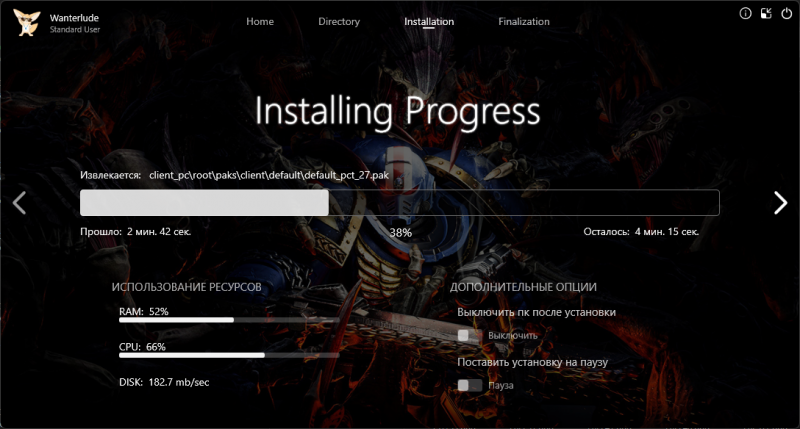The height and width of the screenshot is (429, 800).
Task: Click 'Поставить установку на паузу' label
Action: tap(532, 362)
